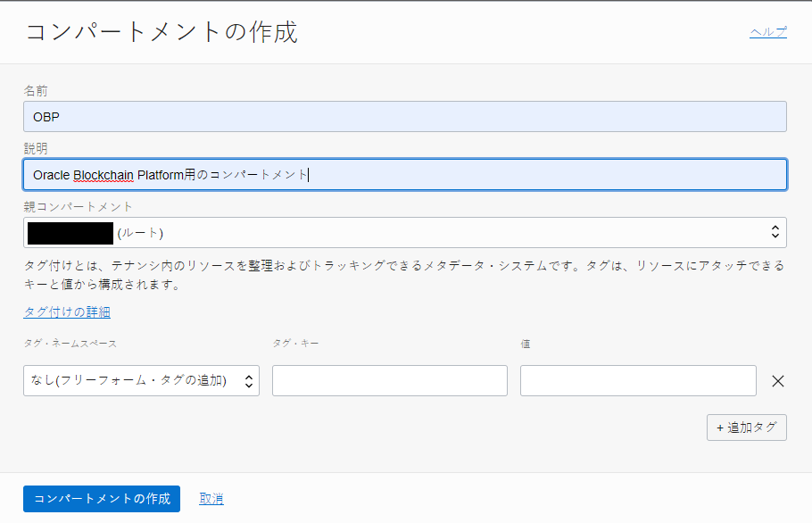The image size is (812, 523).
Task: Click the 説明 description field
Action: (x=404, y=174)
